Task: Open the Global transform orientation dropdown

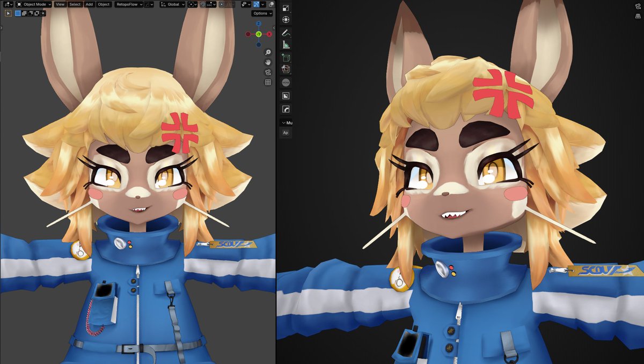Action: [172, 4]
